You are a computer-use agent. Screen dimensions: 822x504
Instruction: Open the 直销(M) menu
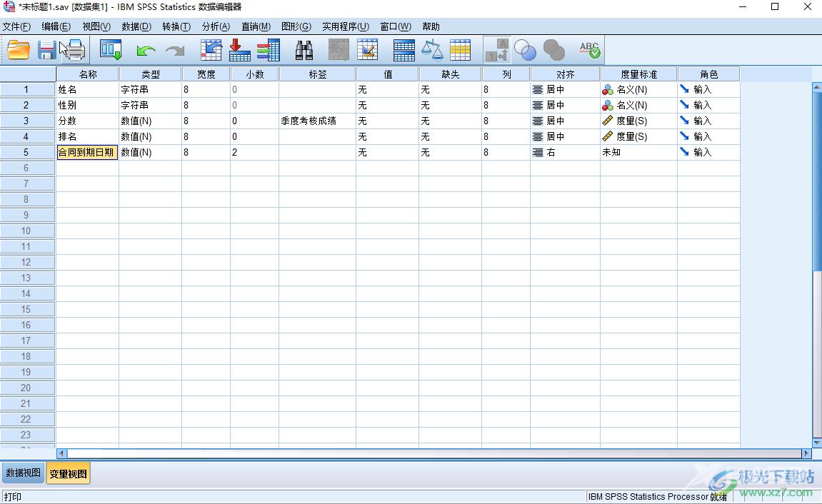256,26
